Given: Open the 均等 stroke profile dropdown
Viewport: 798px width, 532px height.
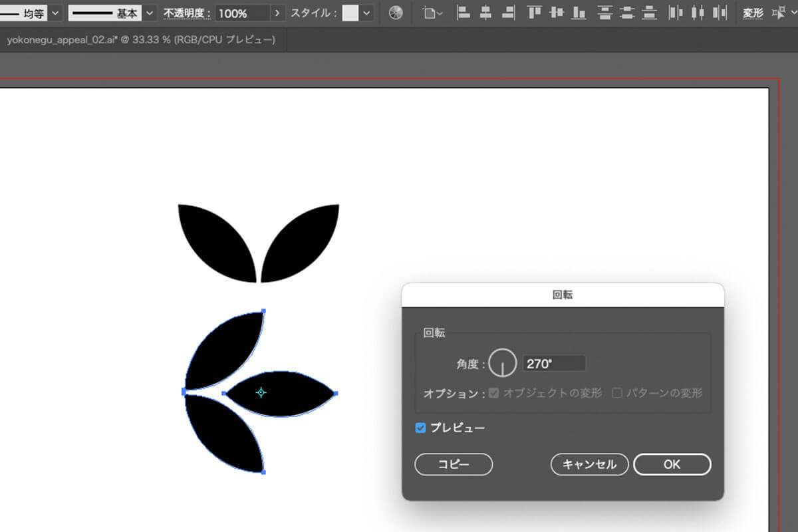Looking at the screenshot, I should (55, 13).
